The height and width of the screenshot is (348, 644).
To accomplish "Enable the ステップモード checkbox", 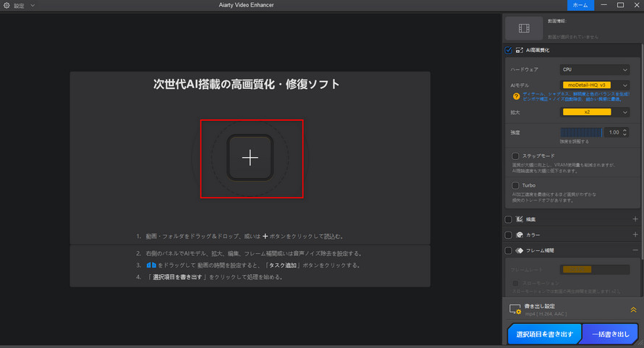I will pos(515,156).
